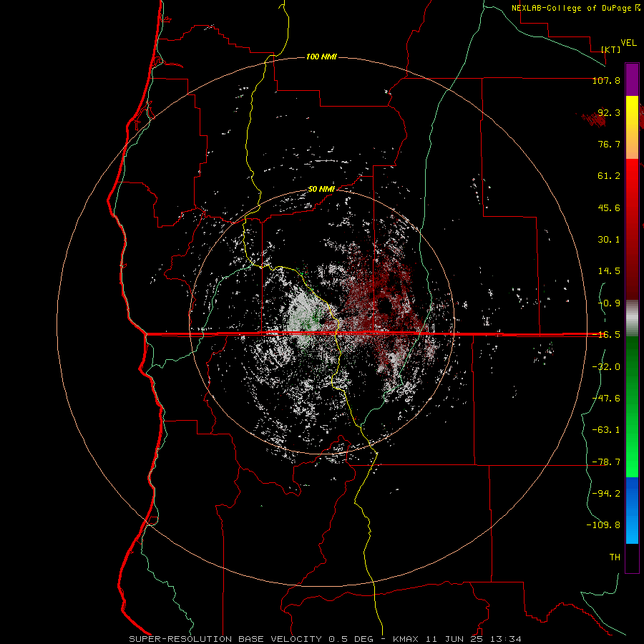Select the 61.2 value on the velocity scale
This screenshot has width=644, height=644.
click(609, 176)
